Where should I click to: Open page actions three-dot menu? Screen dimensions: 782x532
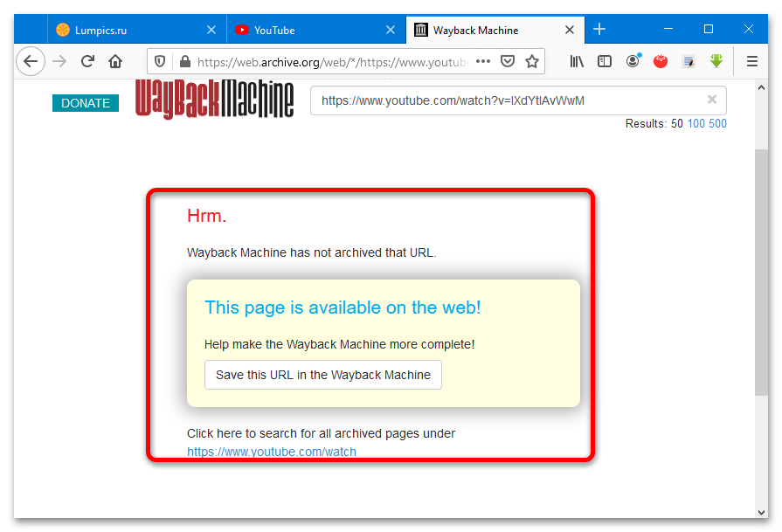(x=483, y=61)
